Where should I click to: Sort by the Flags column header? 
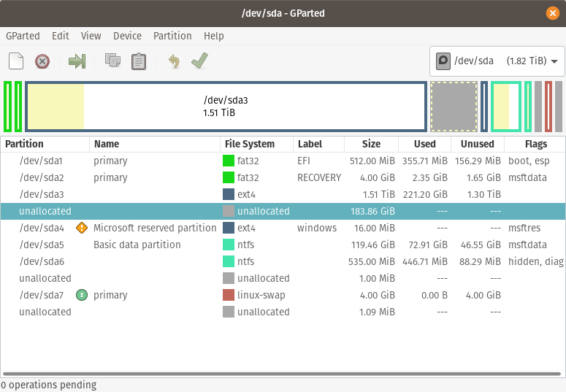[535, 144]
